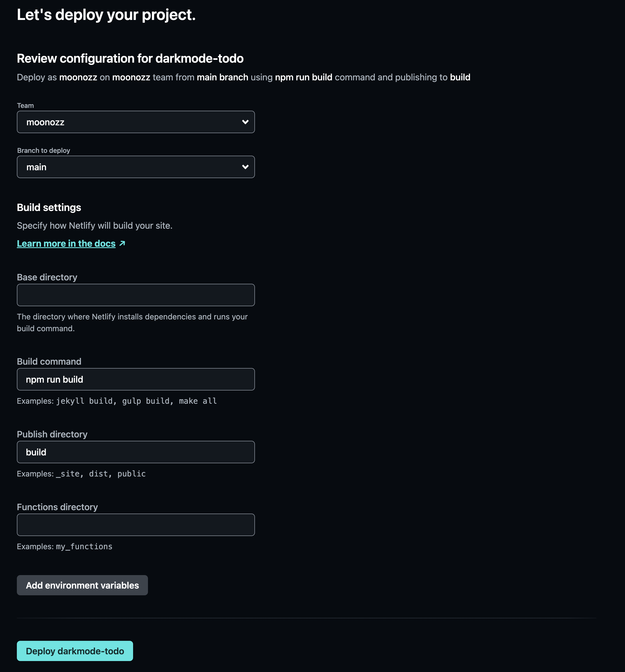This screenshot has height=672, width=625.
Task: Click the Functions directory label
Action: point(58,507)
